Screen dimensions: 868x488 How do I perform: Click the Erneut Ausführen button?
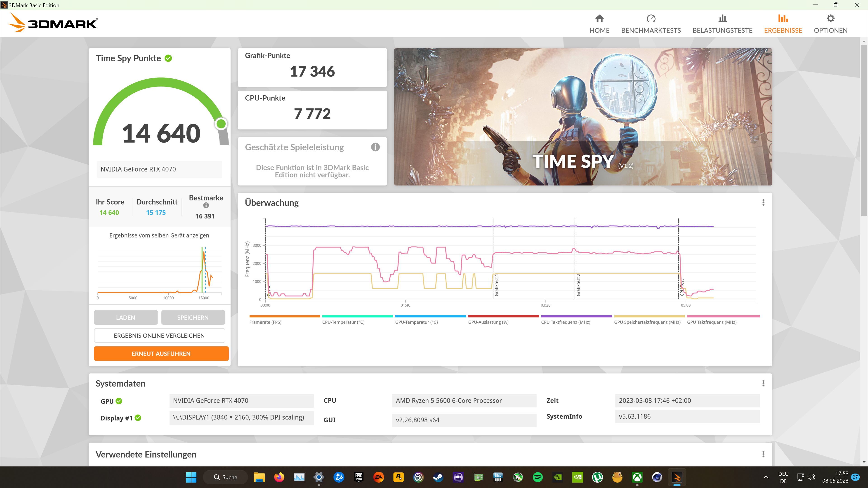161,353
